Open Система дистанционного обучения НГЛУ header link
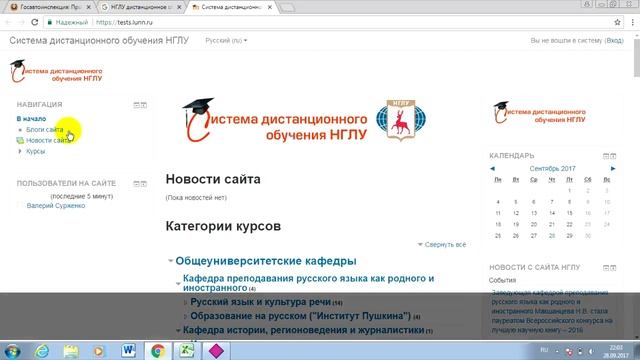This screenshot has height=360, width=640. (99, 40)
